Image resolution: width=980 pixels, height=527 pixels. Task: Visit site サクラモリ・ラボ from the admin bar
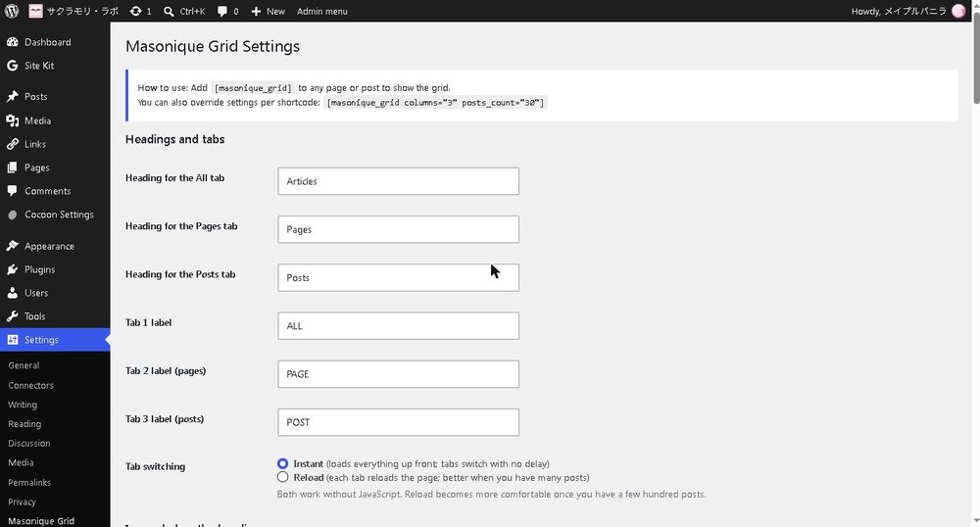coord(73,11)
